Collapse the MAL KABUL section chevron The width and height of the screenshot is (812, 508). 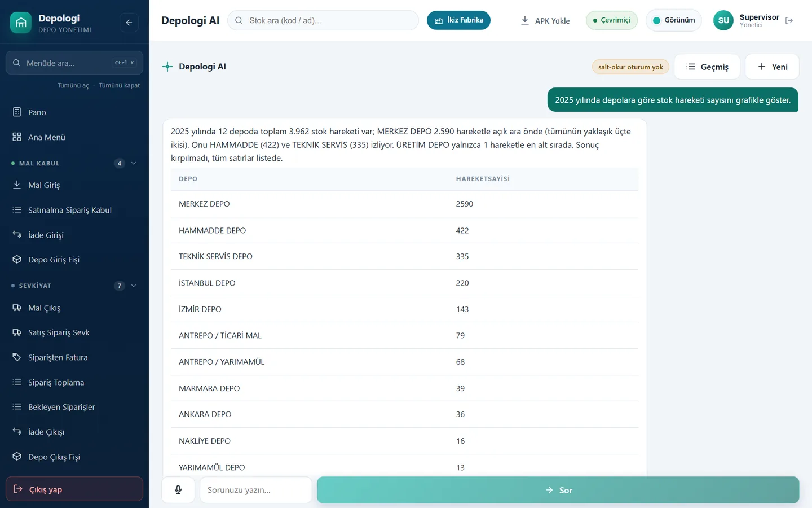[x=134, y=164]
